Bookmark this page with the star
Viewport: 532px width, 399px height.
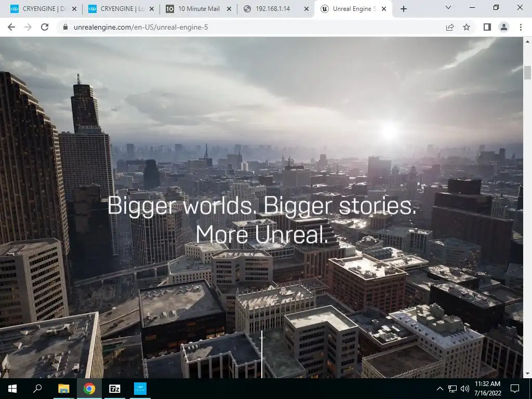pyautogui.click(x=467, y=27)
